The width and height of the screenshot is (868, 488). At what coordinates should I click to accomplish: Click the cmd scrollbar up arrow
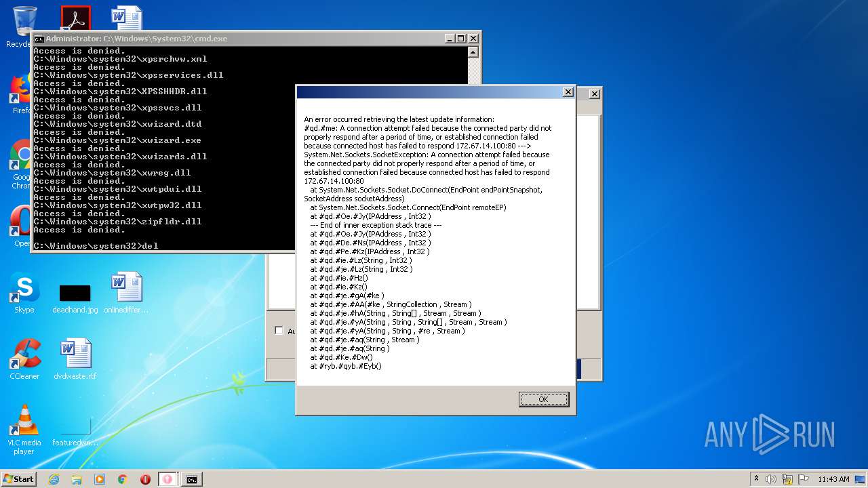(473, 52)
